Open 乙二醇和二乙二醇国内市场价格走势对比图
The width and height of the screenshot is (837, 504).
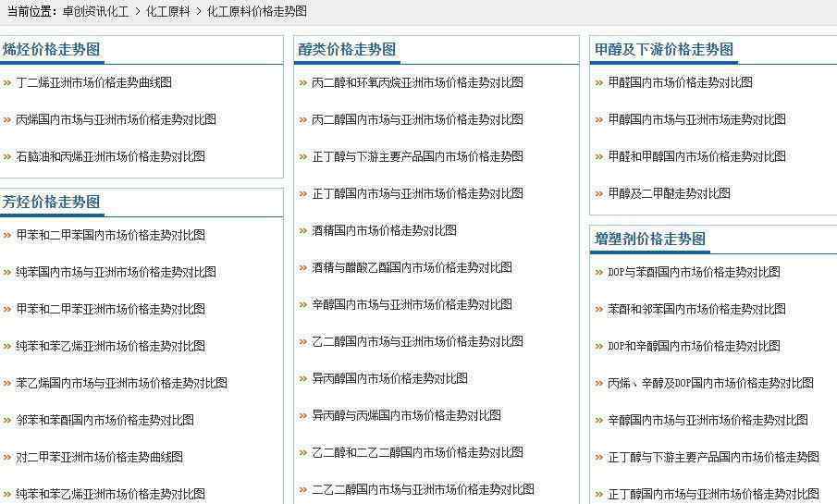(x=417, y=452)
